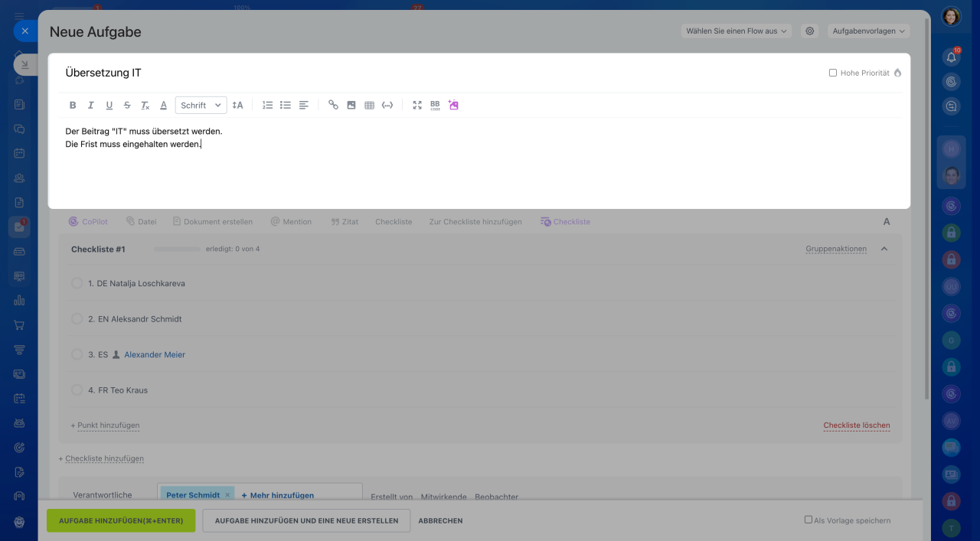The width and height of the screenshot is (980, 541).
Task: Open shopping cart icon in left sidebar
Action: tap(19, 325)
